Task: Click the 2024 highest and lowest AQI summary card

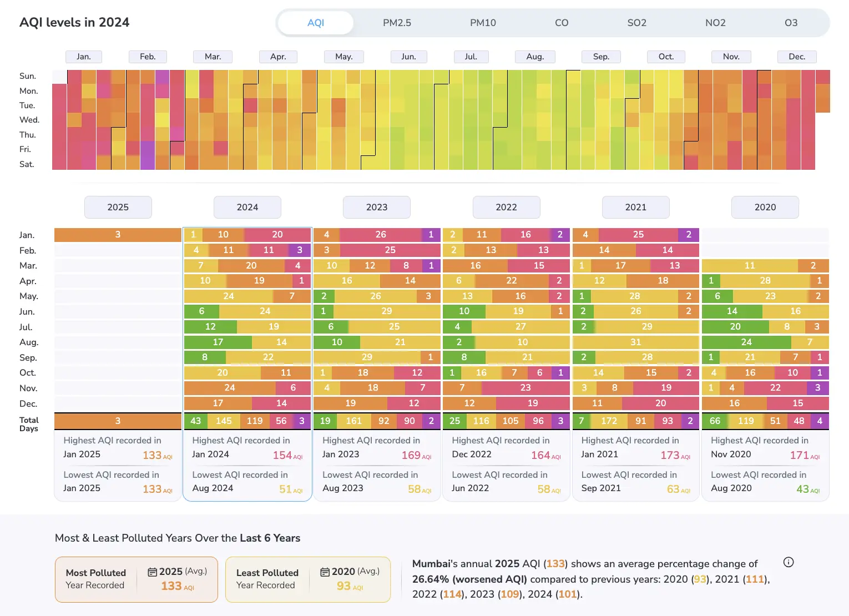Action: click(247, 466)
